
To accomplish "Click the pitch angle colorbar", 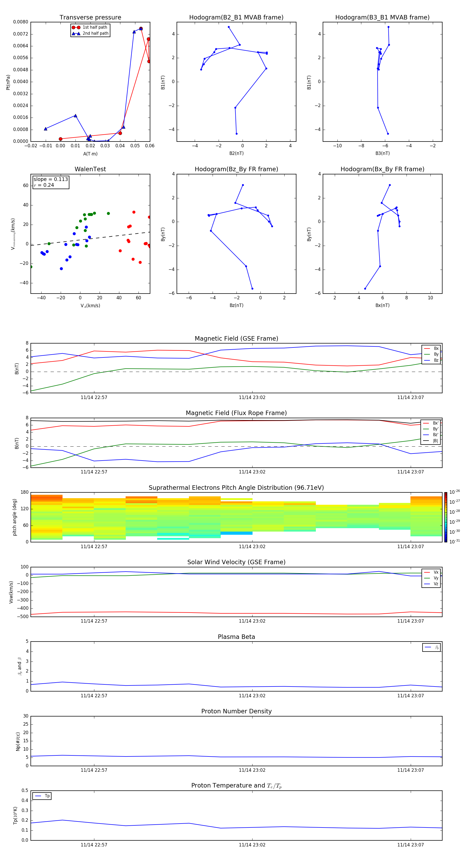I will [x=446, y=517].
